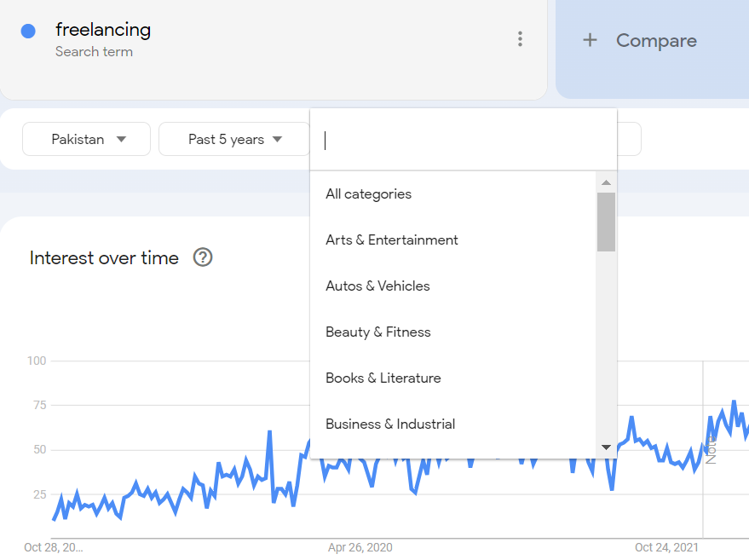The width and height of the screenshot is (749, 560).
Task: Open the Pakistan region dropdown
Action: [x=87, y=139]
